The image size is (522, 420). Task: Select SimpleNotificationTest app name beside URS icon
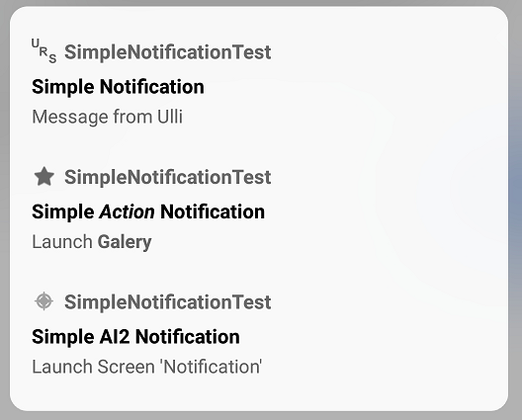point(167,52)
